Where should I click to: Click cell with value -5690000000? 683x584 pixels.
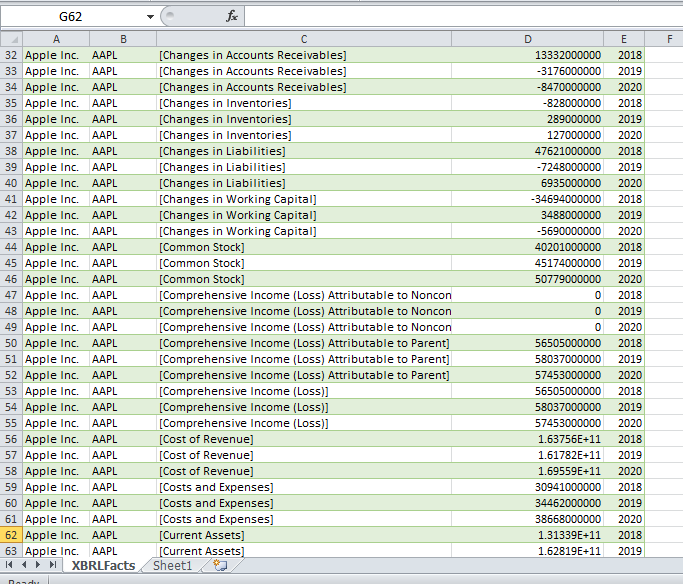[527, 231]
